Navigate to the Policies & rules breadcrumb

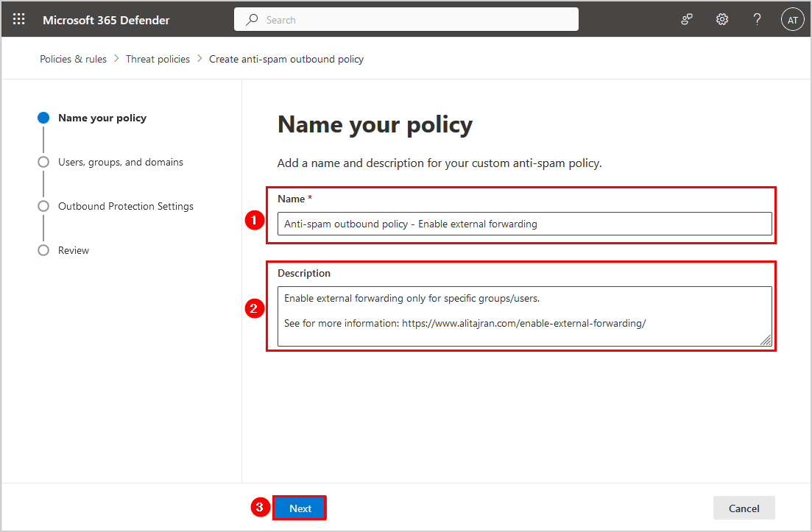[x=73, y=59]
